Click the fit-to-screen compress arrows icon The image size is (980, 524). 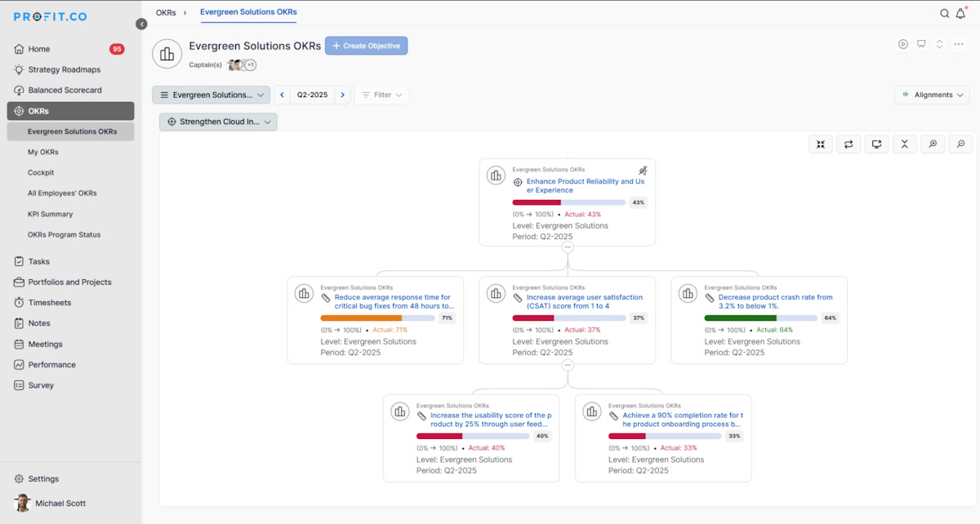coord(821,144)
